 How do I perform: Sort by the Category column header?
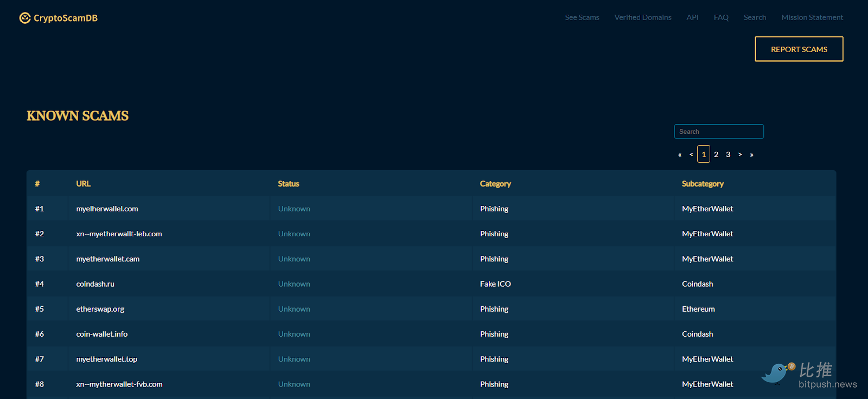click(x=495, y=184)
